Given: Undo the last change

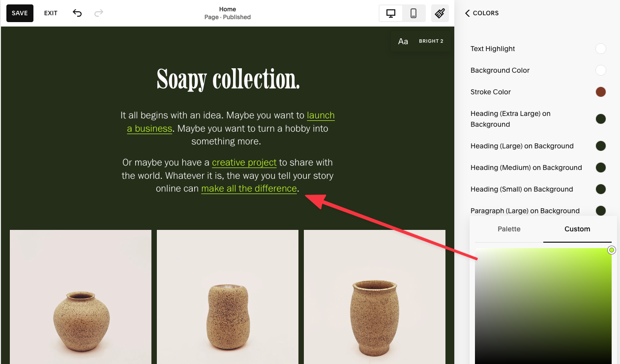Looking at the screenshot, I should [x=77, y=13].
